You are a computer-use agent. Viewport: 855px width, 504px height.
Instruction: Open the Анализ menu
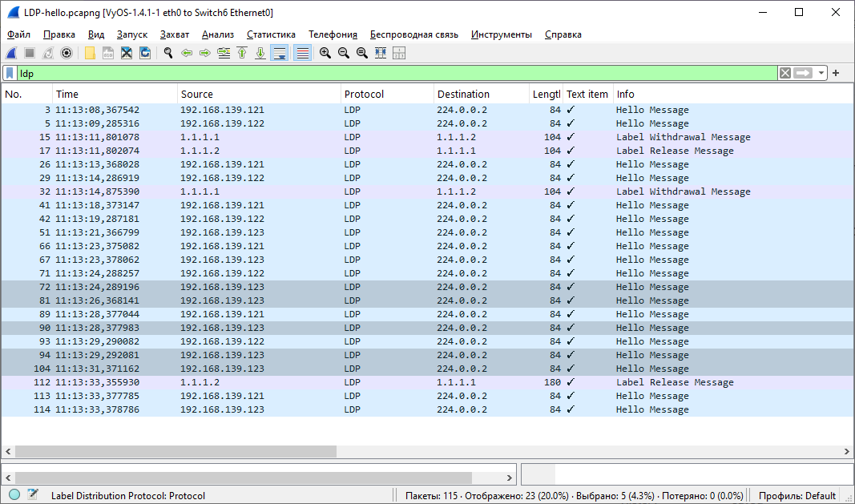(217, 34)
